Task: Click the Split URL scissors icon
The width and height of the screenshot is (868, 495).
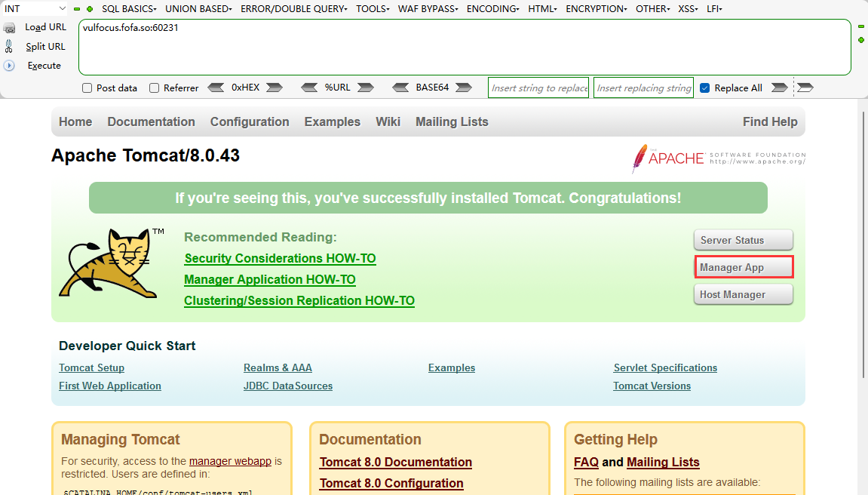Action: coord(9,47)
